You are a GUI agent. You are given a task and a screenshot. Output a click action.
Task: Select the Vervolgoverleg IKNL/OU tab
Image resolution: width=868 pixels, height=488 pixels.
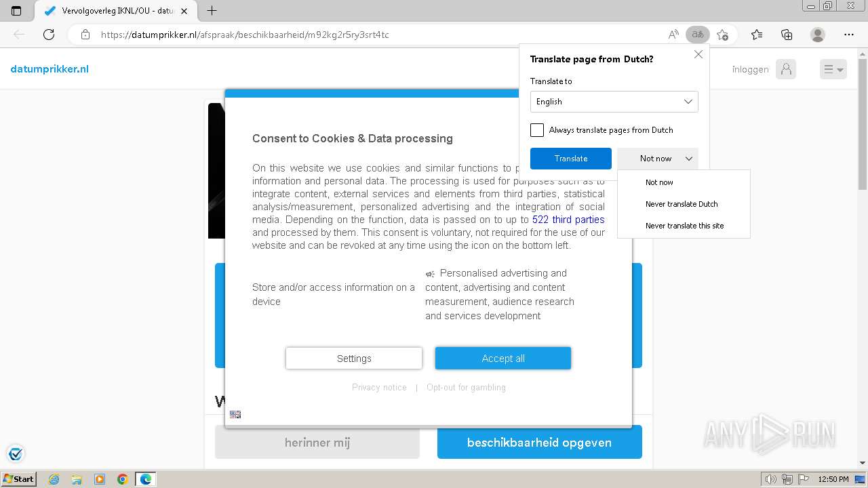(x=116, y=11)
